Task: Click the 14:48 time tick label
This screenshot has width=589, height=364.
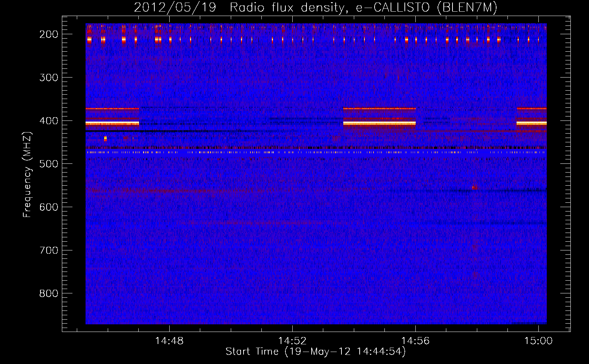Action: (x=169, y=341)
